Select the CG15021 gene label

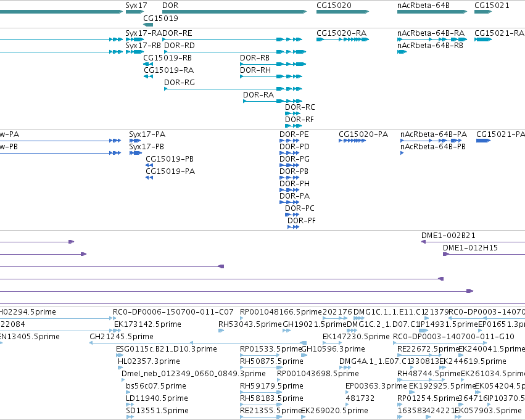[492, 6]
